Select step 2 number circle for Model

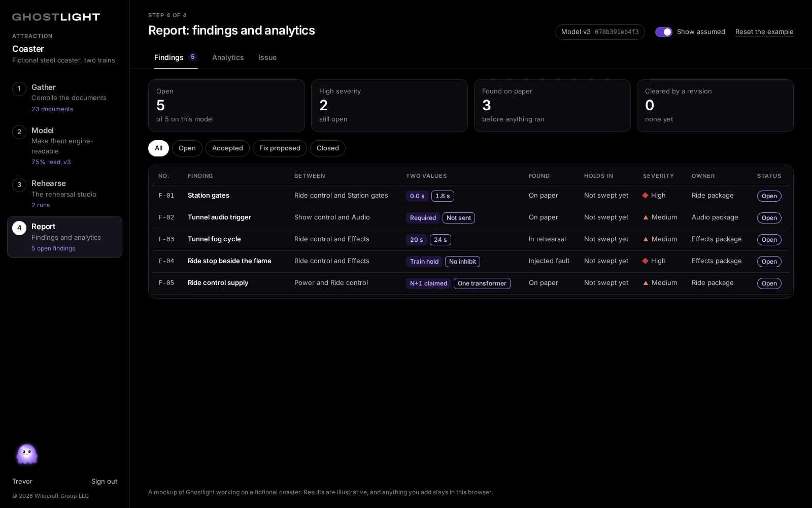click(19, 132)
